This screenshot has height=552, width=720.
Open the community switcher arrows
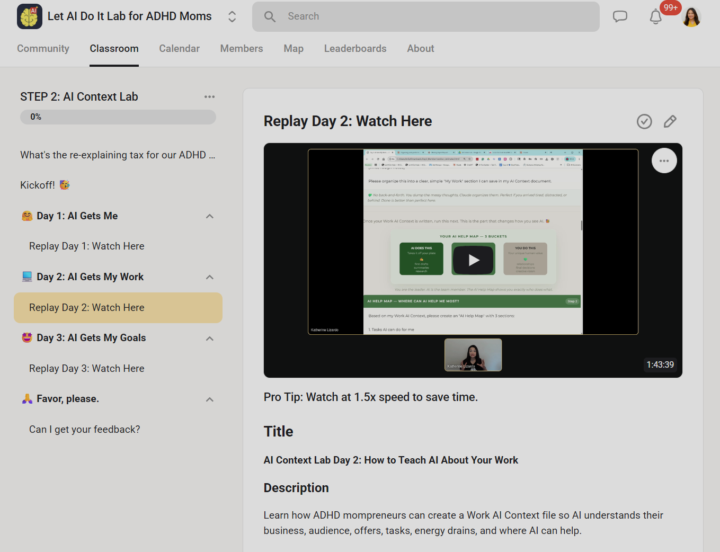[232, 17]
